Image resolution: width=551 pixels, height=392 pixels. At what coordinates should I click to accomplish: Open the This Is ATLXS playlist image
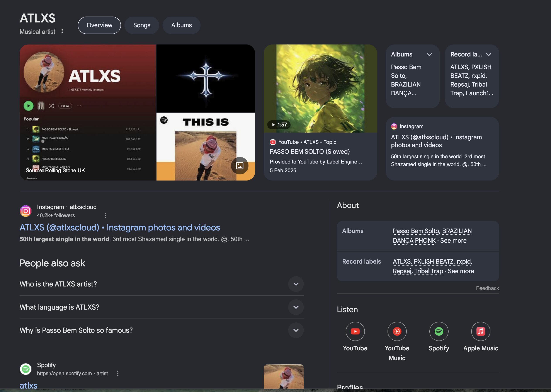point(206,147)
